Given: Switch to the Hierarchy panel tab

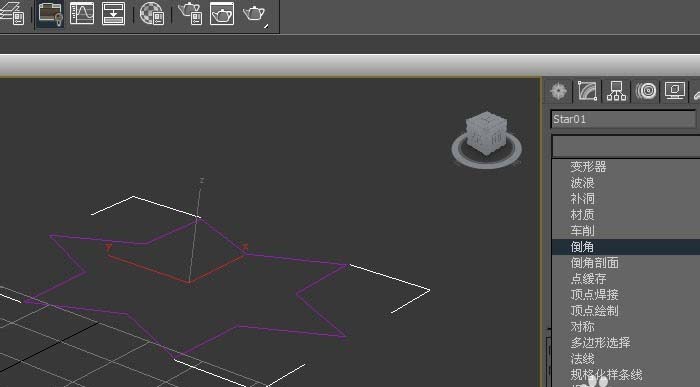Looking at the screenshot, I should point(617,91).
